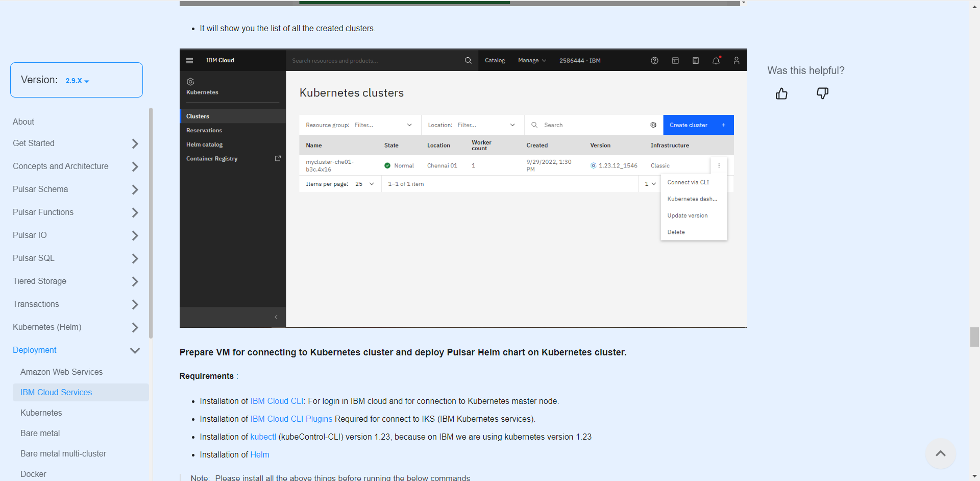Image resolution: width=980 pixels, height=481 pixels.
Task: Open Amazon Web Services deployment page
Action: pyautogui.click(x=61, y=372)
